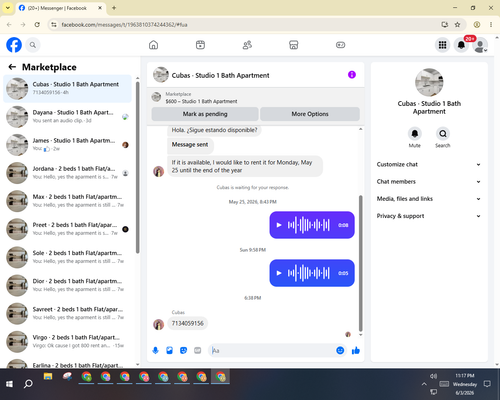The image size is (500, 400).
Task: Open James - Studio 1 Bath conversation
Action: [x=67, y=145]
